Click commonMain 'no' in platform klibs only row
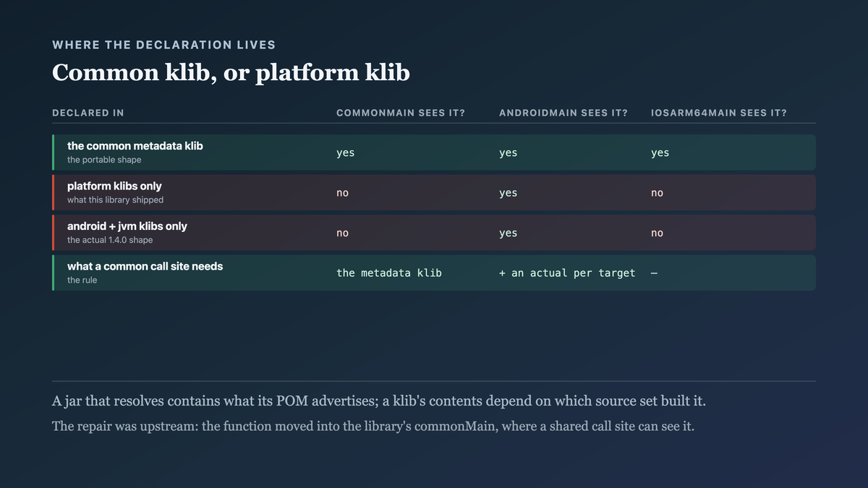This screenshot has height=488, width=868. coord(343,193)
